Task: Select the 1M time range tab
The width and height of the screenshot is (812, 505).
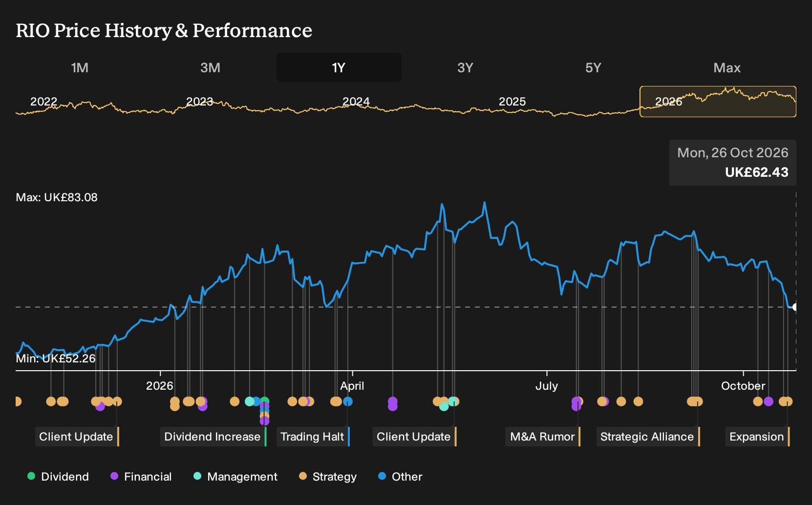Action: (x=80, y=67)
